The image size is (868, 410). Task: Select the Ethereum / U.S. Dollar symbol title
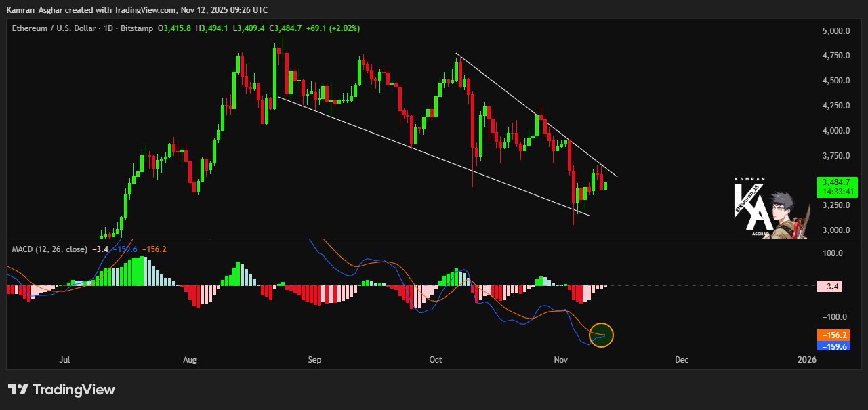point(52,28)
